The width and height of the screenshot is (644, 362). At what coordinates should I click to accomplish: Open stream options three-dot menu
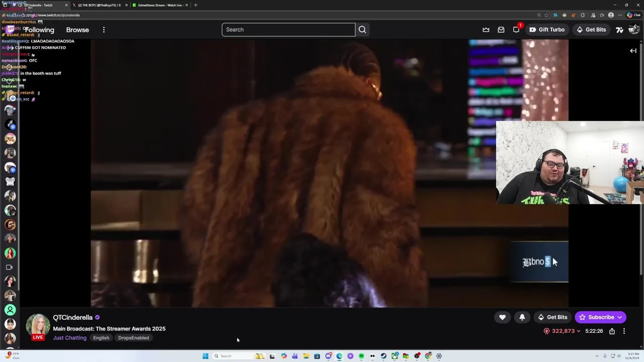[x=624, y=331]
